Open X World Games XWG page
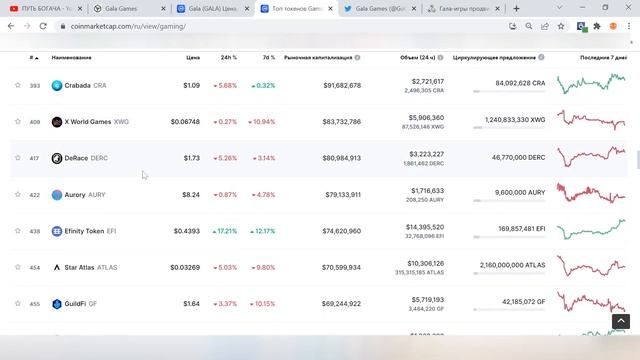Screen dimensions: 640x360 pos(96,122)
